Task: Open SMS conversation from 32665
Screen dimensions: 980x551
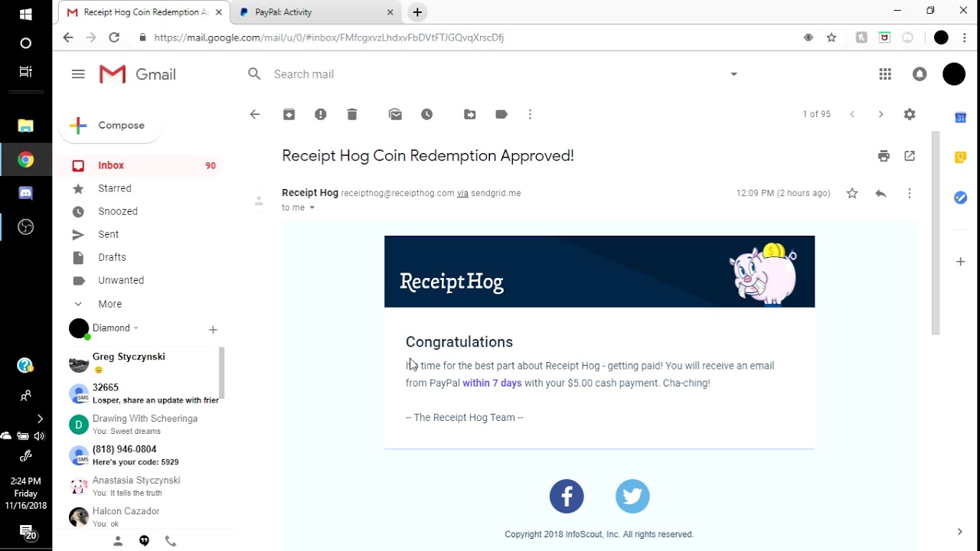Action: 142,393
